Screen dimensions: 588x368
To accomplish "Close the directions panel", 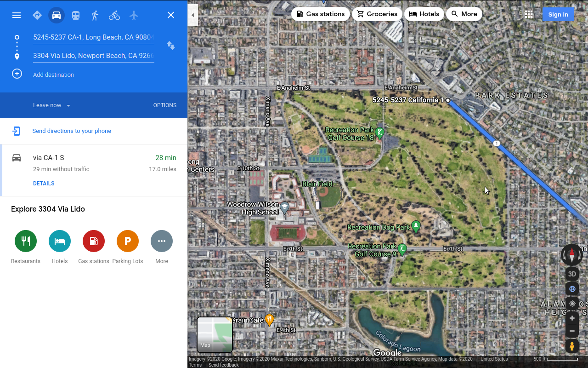I will point(171,15).
